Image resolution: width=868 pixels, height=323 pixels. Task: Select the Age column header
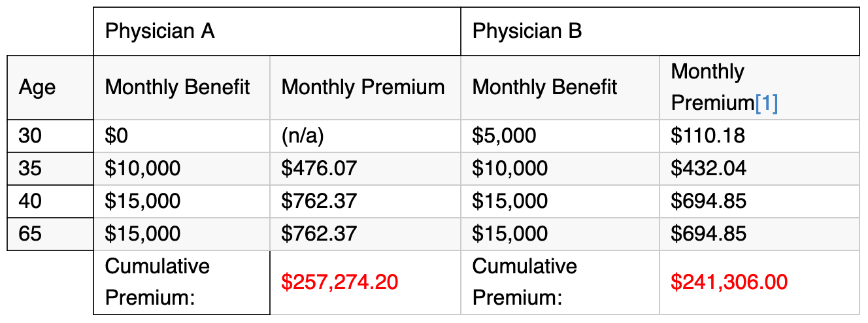pyautogui.click(x=50, y=88)
